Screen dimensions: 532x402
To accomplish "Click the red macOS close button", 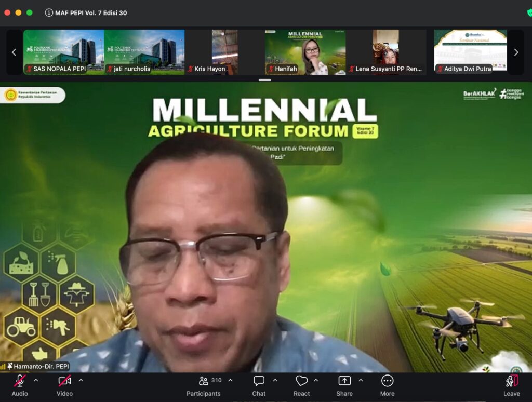I will tap(7, 12).
